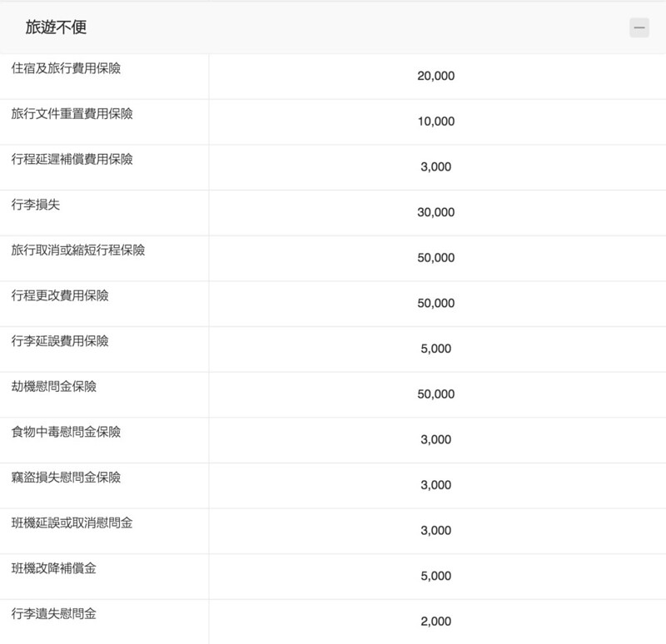
Task: Click the 班機改降補償金 label
Action: [54, 568]
